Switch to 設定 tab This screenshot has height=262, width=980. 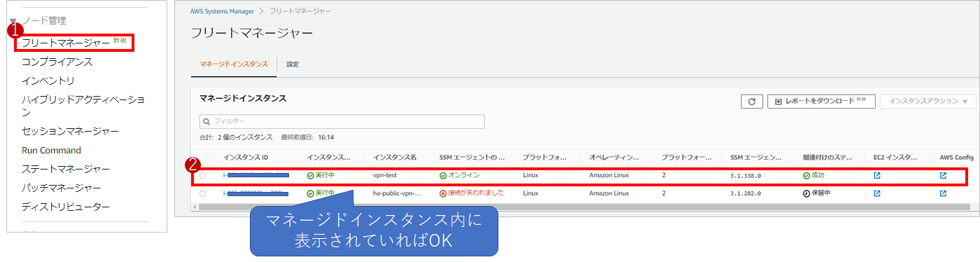293,64
